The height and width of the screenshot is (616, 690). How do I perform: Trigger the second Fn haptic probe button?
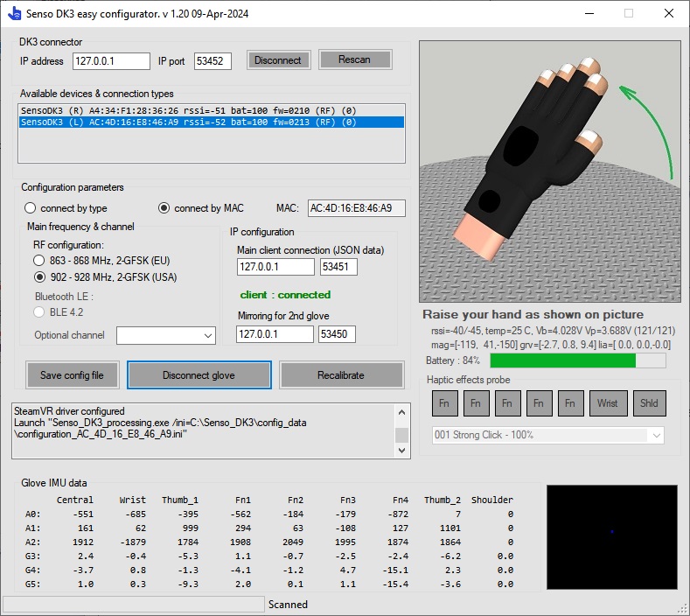[x=476, y=402]
